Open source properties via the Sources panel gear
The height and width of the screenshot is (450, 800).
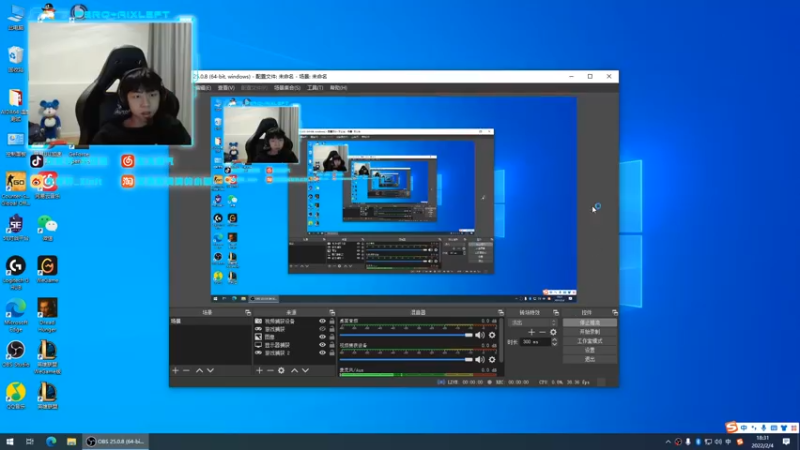click(x=281, y=370)
